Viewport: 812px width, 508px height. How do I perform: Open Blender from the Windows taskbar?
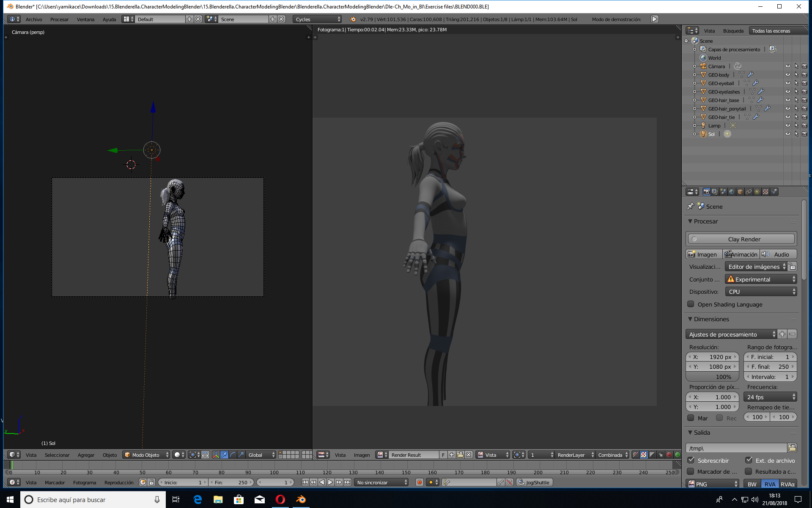[x=301, y=500]
